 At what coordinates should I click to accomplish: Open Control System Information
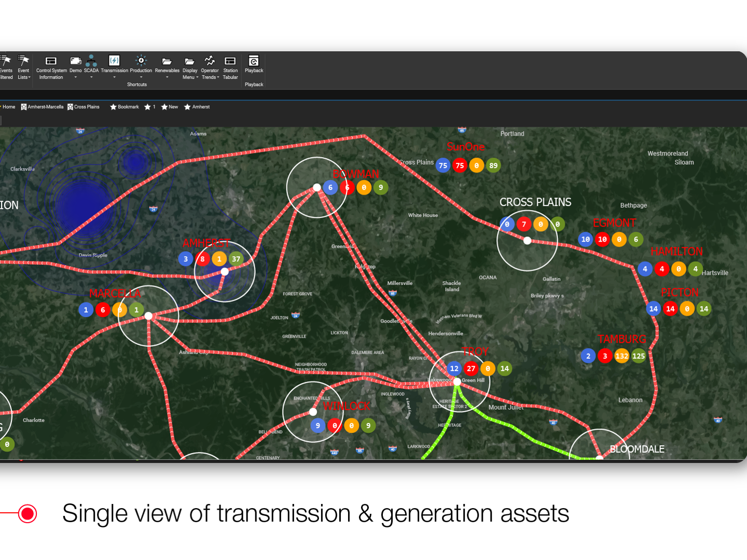(x=51, y=67)
